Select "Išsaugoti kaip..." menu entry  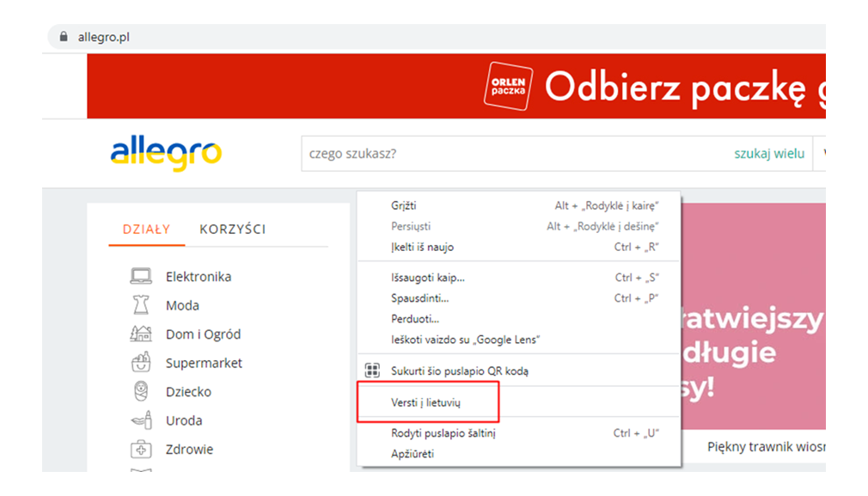[427, 278]
